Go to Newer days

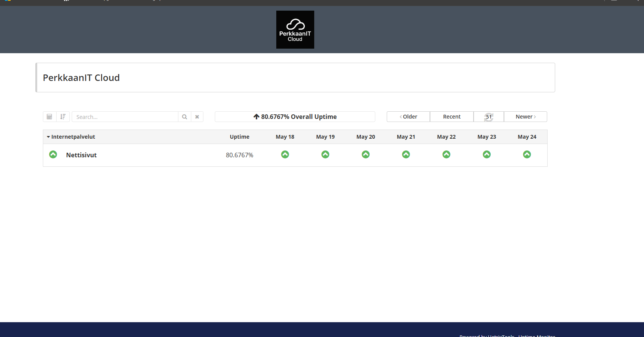click(526, 117)
